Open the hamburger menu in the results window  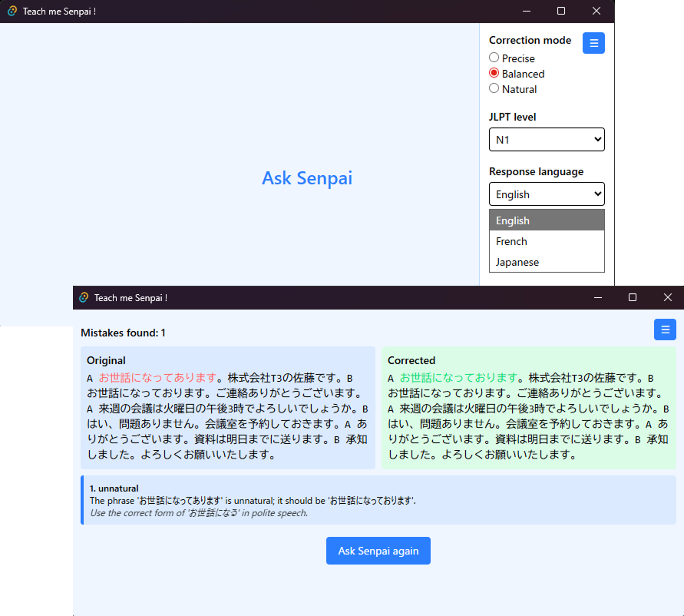tap(665, 330)
